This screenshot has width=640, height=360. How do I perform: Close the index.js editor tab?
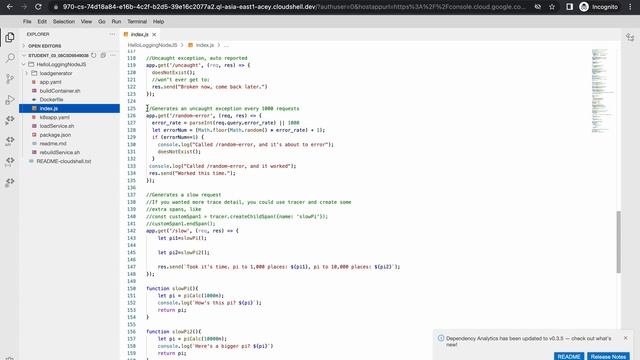click(154, 35)
